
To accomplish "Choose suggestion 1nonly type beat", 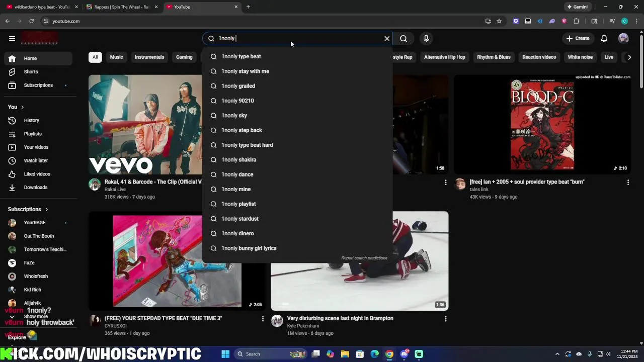I will tap(297, 56).
